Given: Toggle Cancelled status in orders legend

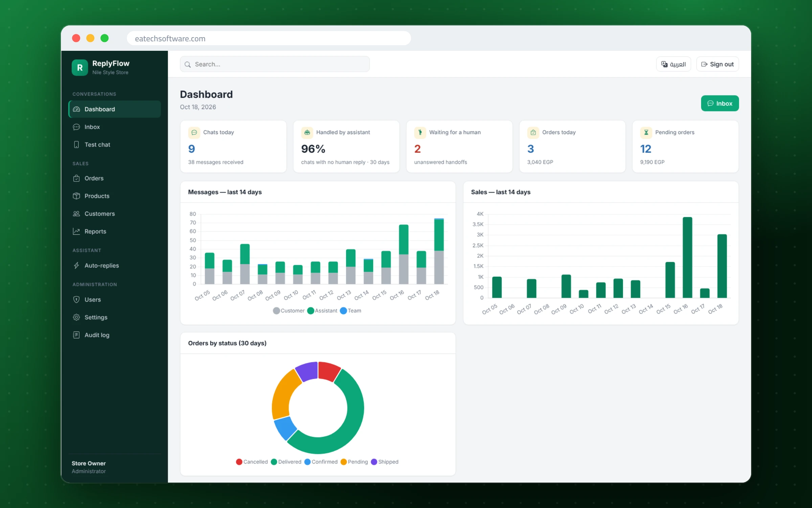Looking at the screenshot, I should 252,462.
